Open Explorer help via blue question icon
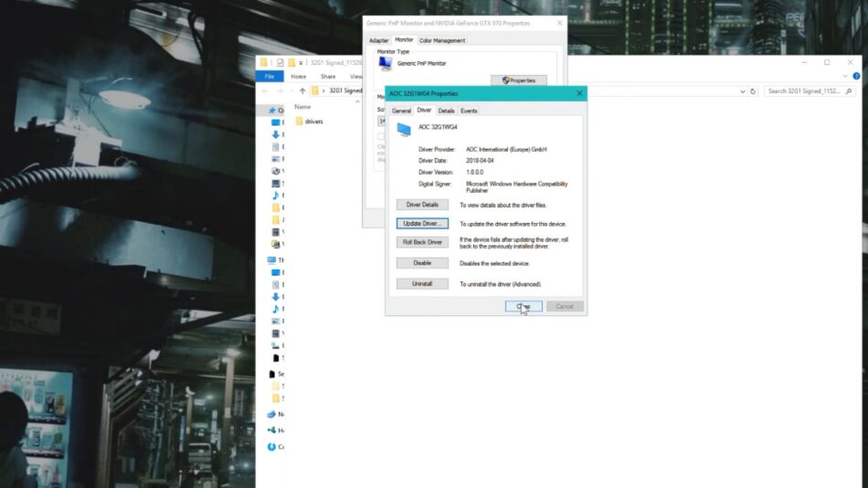This screenshot has height=488, width=868. coord(856,76)
